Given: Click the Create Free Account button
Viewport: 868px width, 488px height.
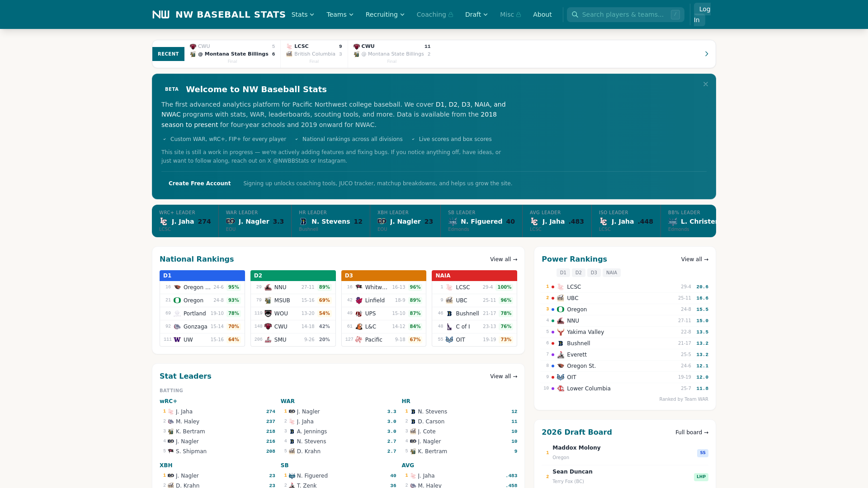Looking at the screenshot, I should click(199, 183).
